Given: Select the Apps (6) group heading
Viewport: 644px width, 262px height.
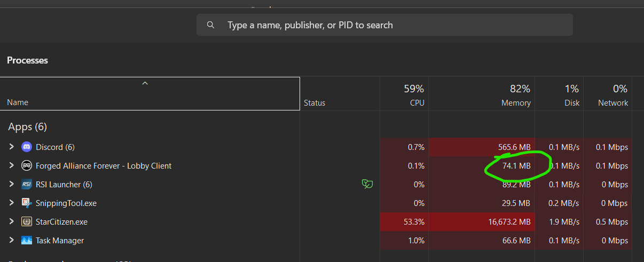Looking at the screenshot, I should click(28, 127).
